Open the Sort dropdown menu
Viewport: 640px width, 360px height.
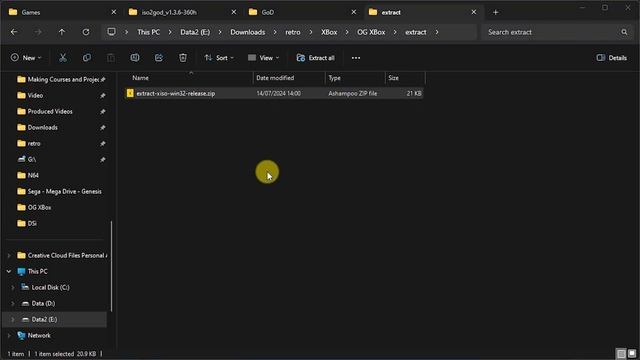(219, 58)
